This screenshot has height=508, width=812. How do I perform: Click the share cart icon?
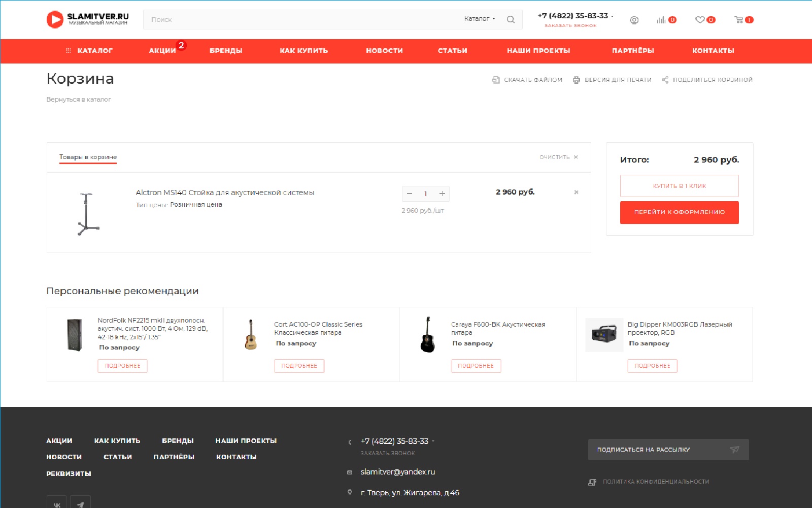[x=665, y=80]
